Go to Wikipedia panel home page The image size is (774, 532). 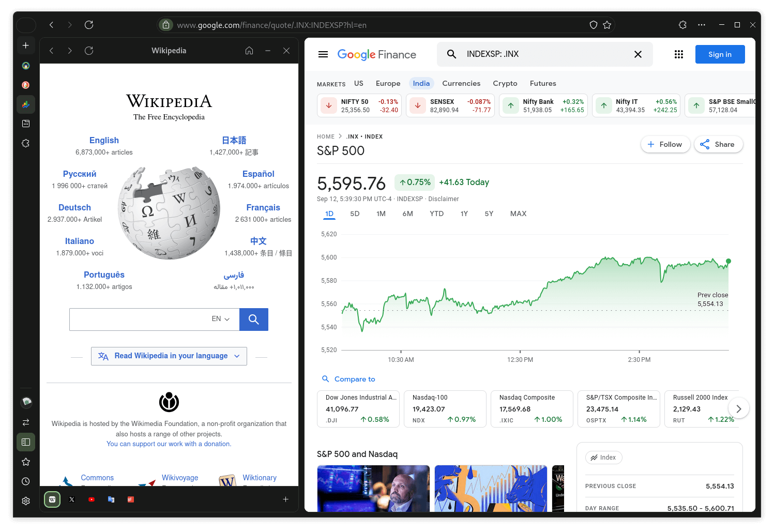click(x=249, y=51)
